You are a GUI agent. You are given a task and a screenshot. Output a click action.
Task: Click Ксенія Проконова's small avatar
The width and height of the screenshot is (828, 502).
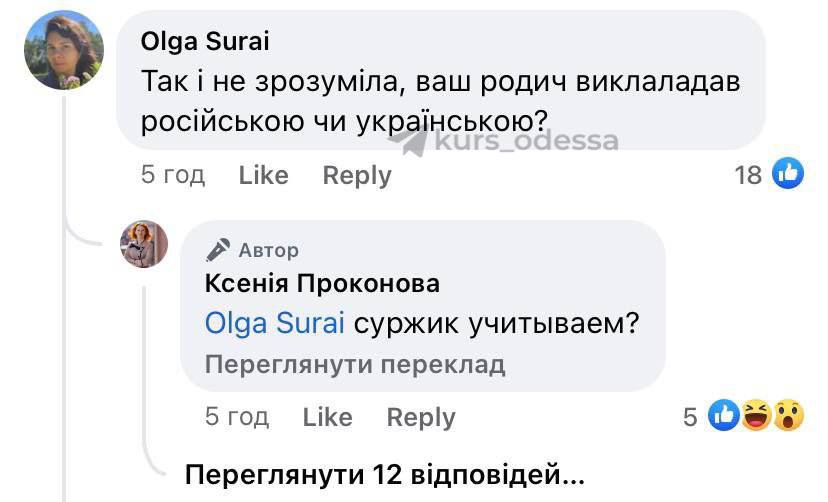144,244
